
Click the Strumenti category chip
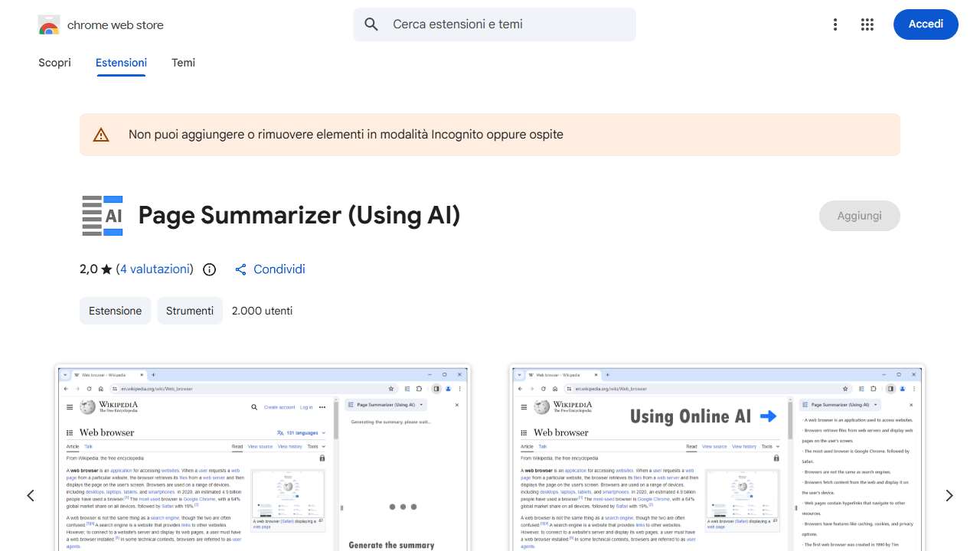click(190, 311)
